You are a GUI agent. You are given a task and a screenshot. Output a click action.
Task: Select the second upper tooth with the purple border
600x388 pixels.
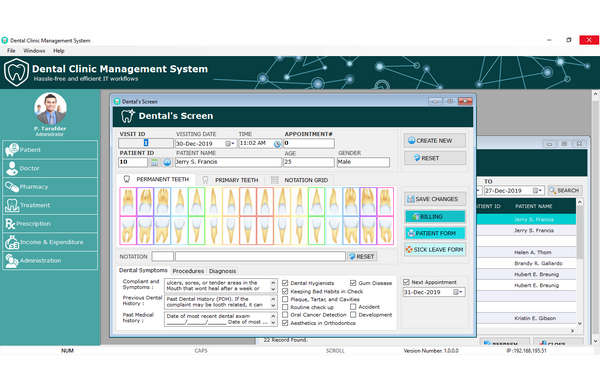tap(145, 202)
